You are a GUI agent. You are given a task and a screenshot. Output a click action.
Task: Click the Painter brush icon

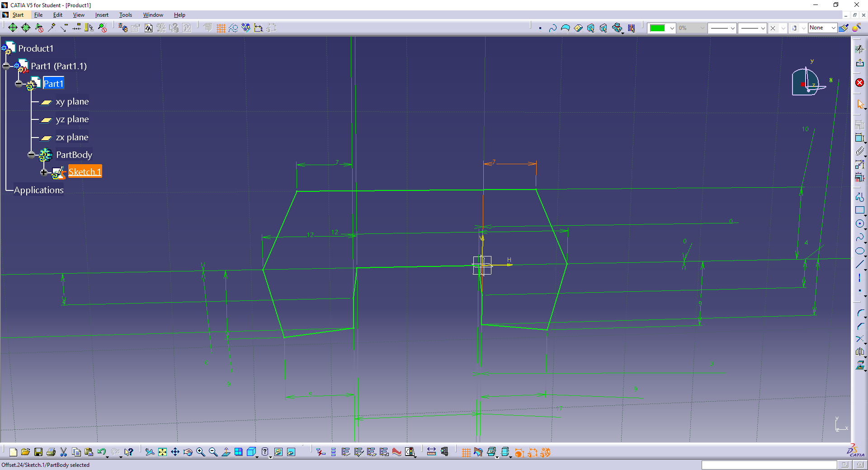click(x=844, y=28)
